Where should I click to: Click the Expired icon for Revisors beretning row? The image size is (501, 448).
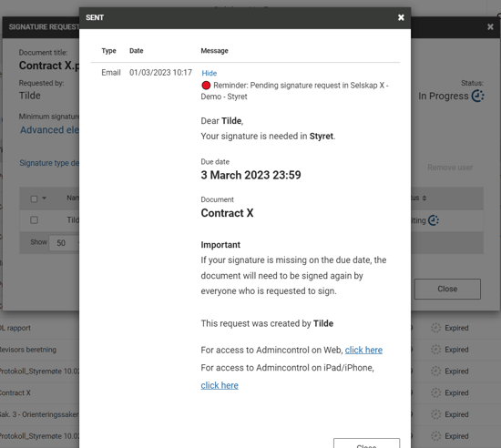pos(435,350)
